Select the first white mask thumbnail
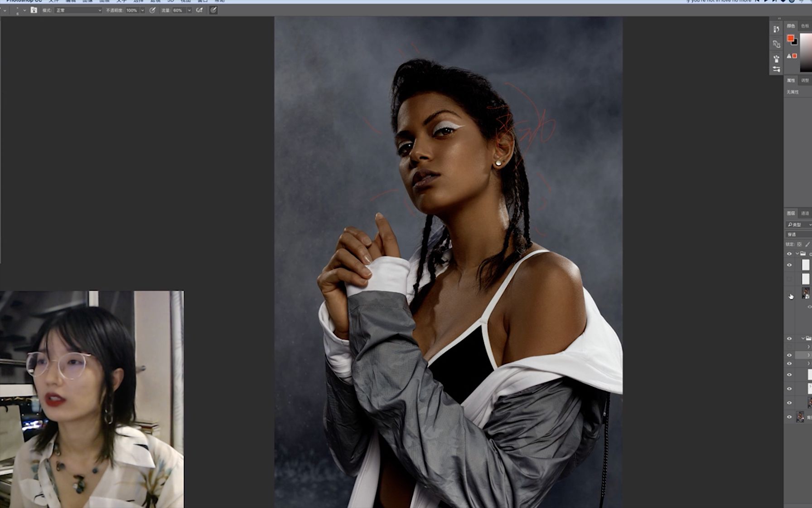The width and height of the screenshot is (812, 508). 805,265
